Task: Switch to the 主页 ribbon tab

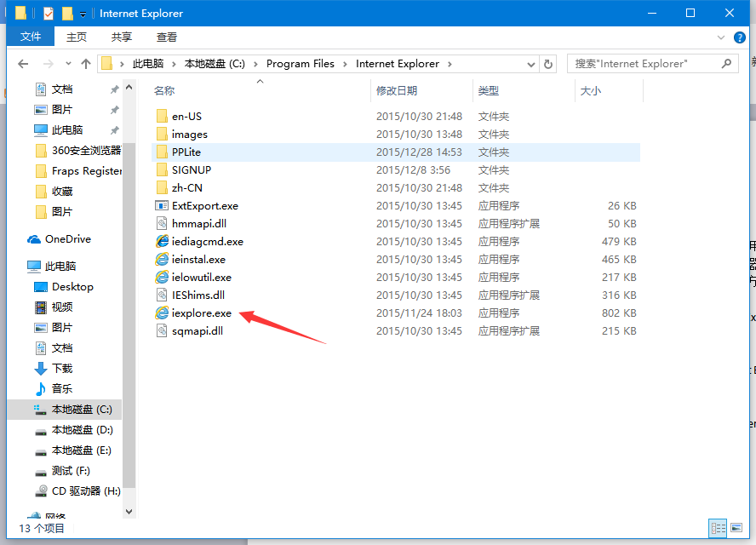Action: [77, 37]
